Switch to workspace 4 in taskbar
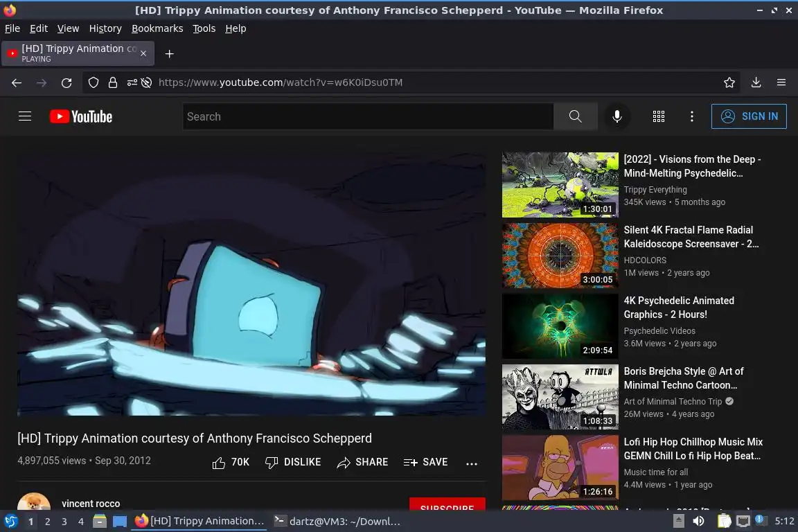This screenshot has width=798, height=532. click(x=80, y=522)
